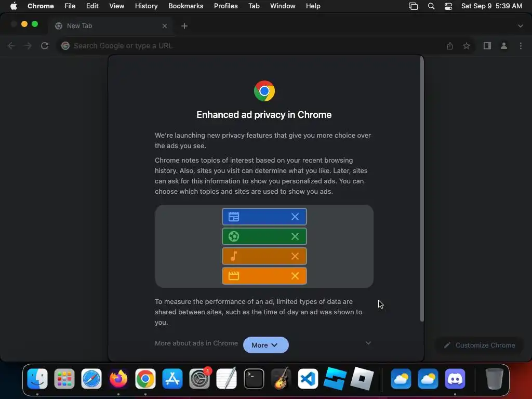Open the side panel
Viewport: 532px width, 399px height.
(x=487, y=46)
